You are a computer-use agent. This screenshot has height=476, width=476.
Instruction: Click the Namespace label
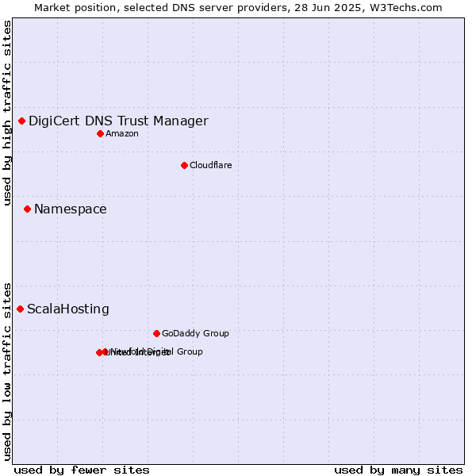[x=71, y=209]
